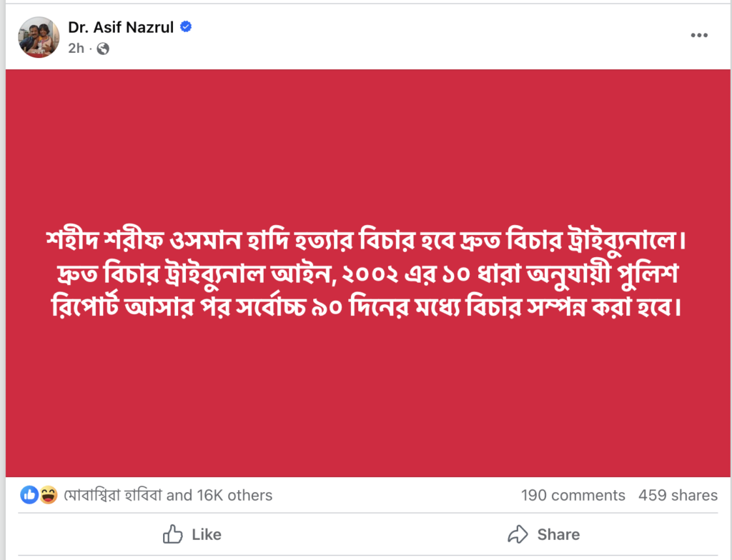View the 459 shares list
Screen dimensions: 732x560
[x=678, y=495]
